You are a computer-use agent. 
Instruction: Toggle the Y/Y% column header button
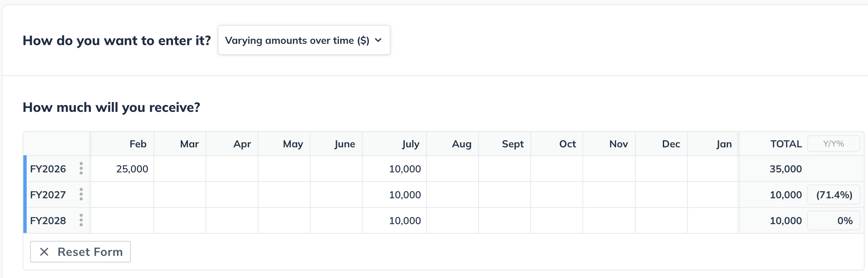click(x=833, y=144)
